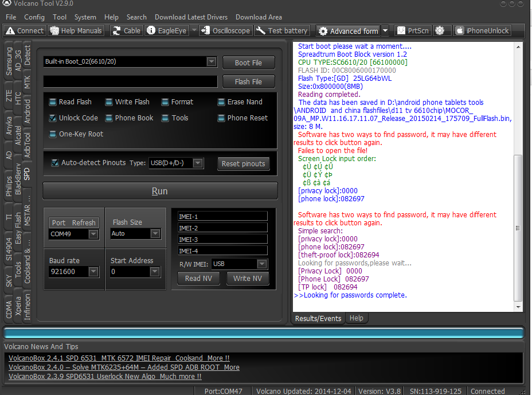
Task: Open Download Latest Drivers menu
Action: tap(191, 17)
